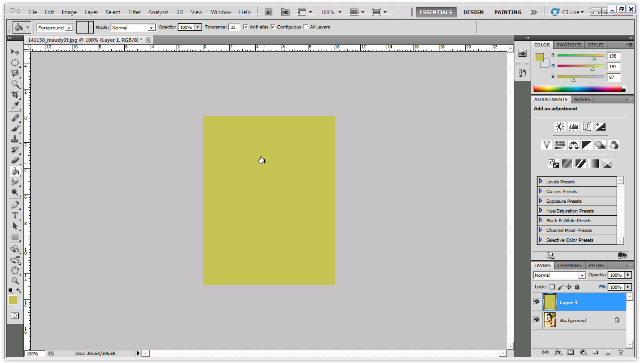Open the Image menu
This screenshot has width=640, height=363.
click(69, 12)
